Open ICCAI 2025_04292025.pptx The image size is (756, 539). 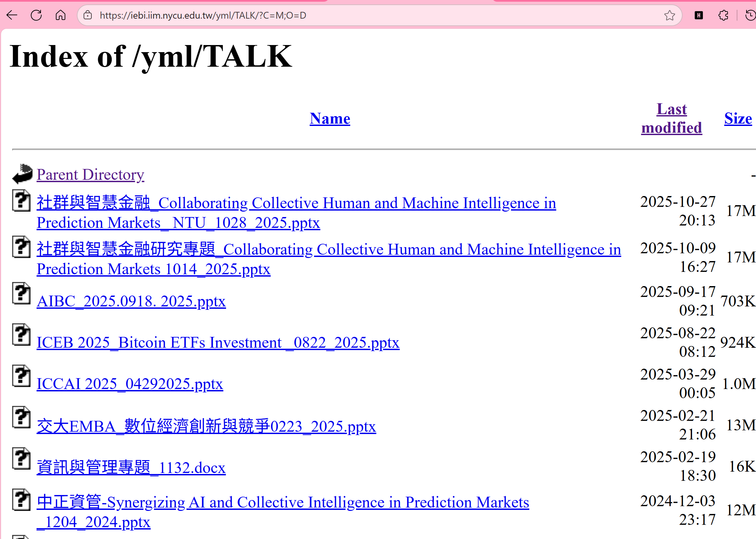pyautogui.click(x=130, y=384)
